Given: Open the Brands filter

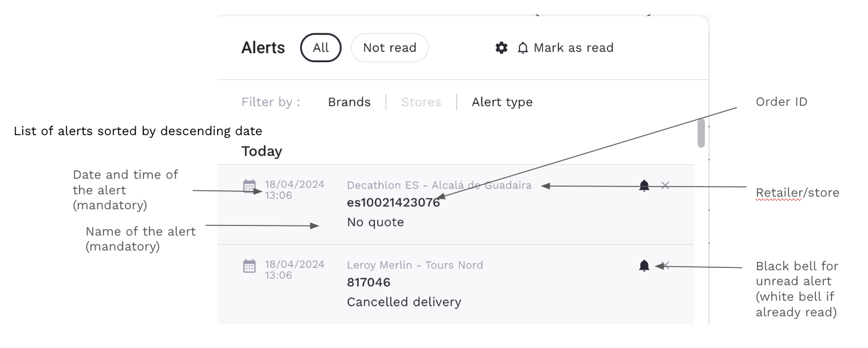Looking at the screenshot, I should pyautogui.click(x=349, y=102).
